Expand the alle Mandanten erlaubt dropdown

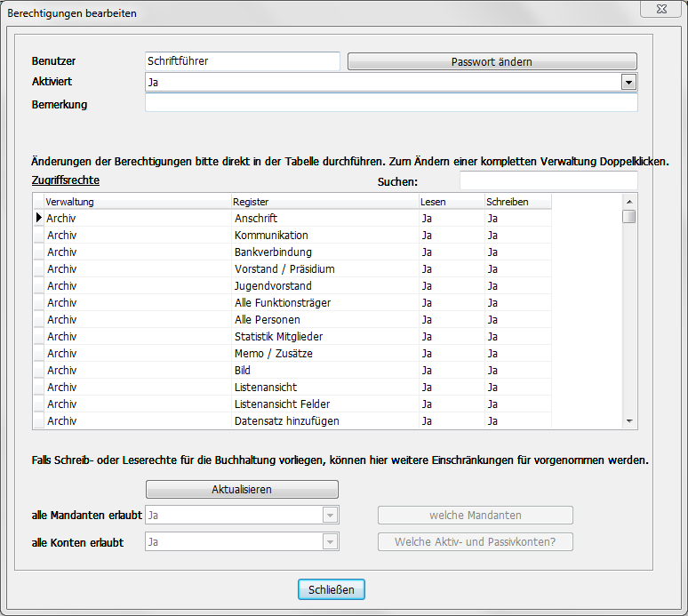click(330, 516)
